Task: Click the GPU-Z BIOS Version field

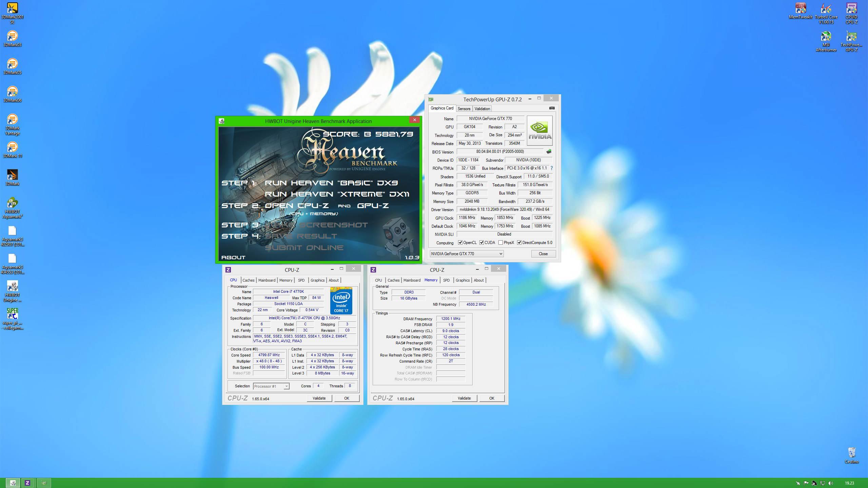Action: (x=500, y=151)
